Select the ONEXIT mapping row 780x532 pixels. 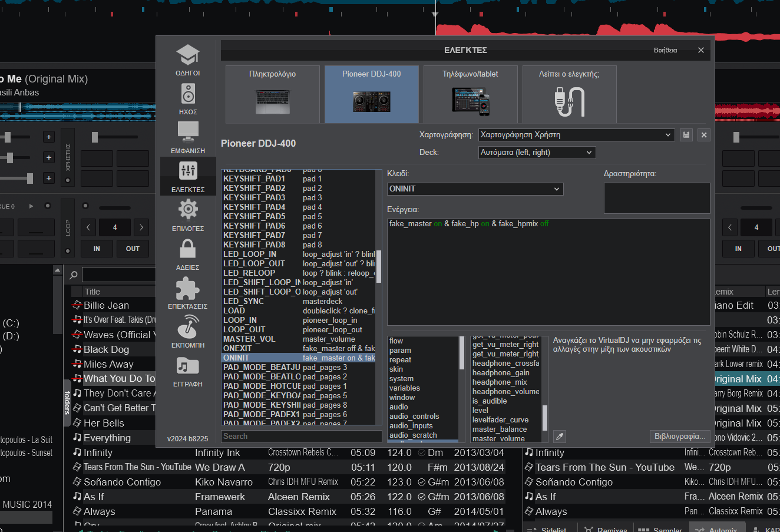pos(299,348)
